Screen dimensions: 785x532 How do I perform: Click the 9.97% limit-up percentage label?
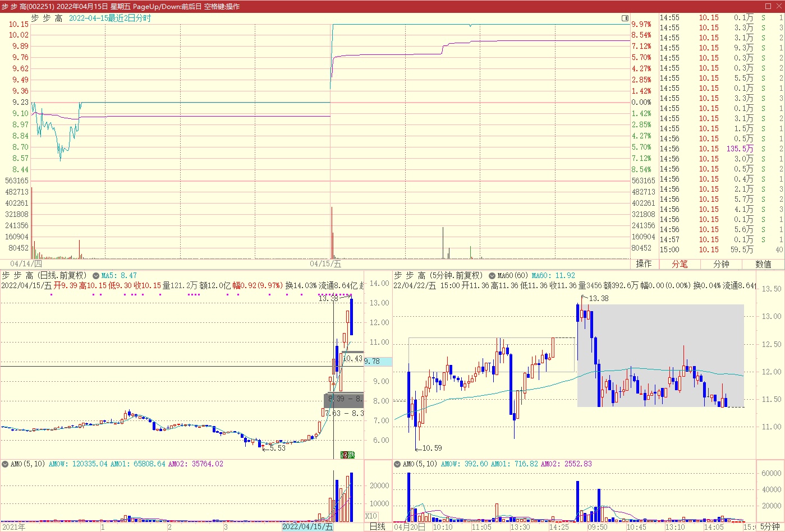(x=641, y=24)
